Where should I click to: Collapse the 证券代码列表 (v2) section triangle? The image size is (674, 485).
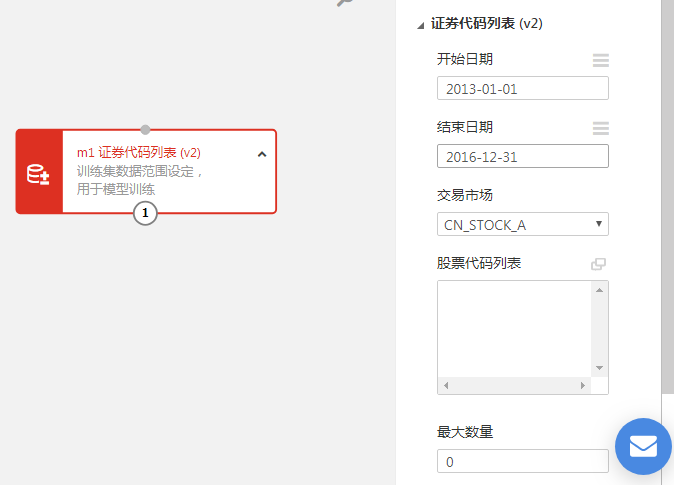[420, 26]
